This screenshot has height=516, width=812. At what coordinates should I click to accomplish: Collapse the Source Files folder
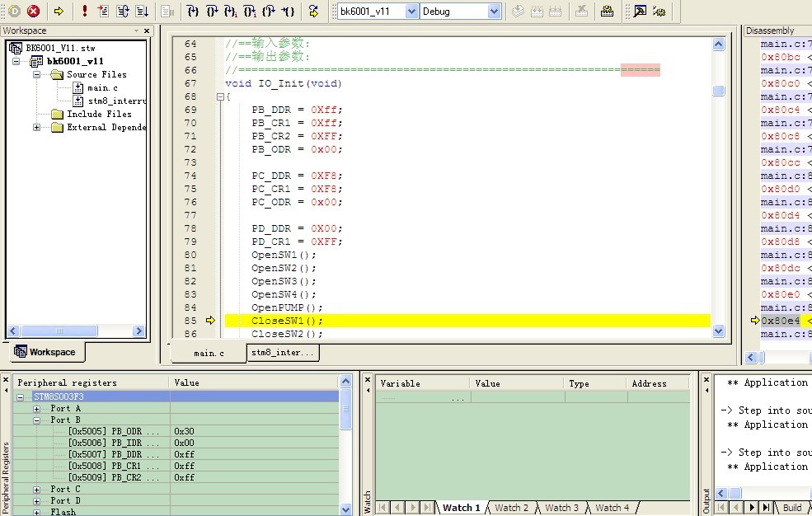(36, 74)
